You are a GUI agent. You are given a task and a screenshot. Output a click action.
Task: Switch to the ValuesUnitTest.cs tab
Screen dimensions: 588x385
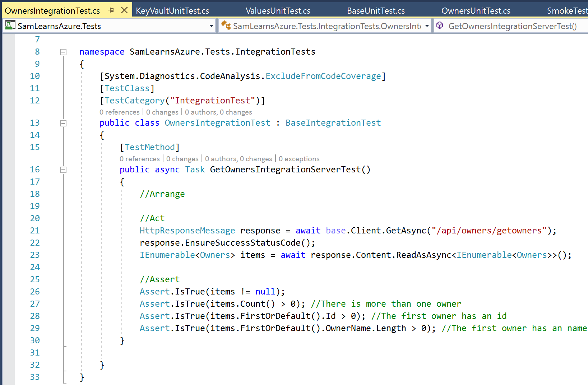[x=278, y=11]
